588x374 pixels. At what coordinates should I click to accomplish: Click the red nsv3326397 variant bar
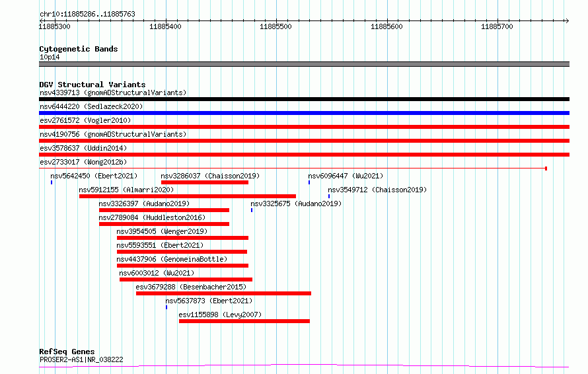point(165,210)
